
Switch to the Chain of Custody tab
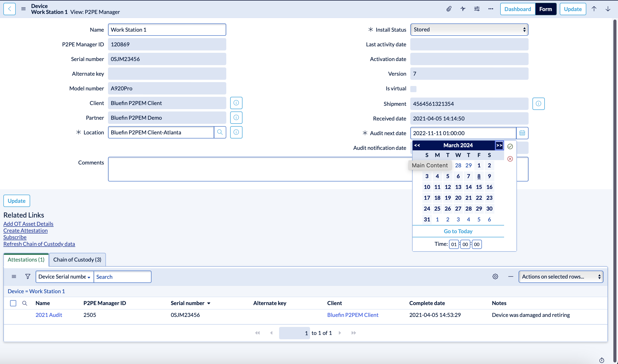(x=77, y=259)
